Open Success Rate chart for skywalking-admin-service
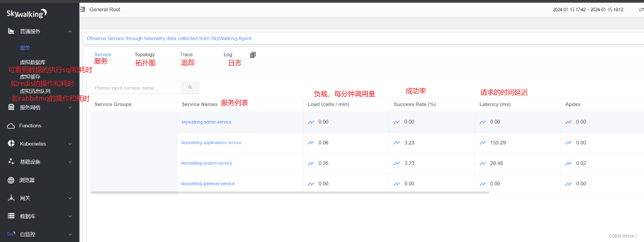The width and height of the screenshot is (644, 242). (x=397, y=122)
